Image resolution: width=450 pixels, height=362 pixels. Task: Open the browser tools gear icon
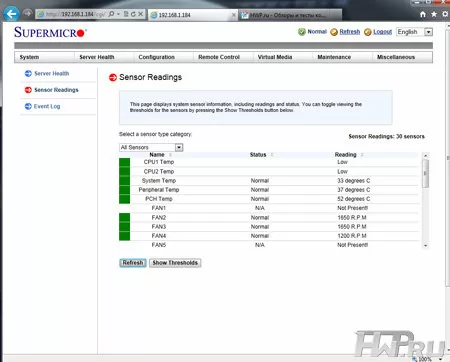[x=445, y=14]
